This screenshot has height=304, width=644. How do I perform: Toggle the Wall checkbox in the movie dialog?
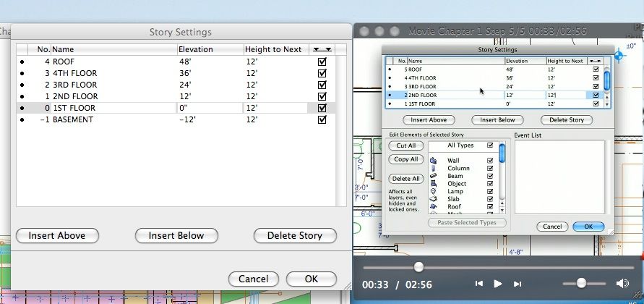tap(490, 161)
